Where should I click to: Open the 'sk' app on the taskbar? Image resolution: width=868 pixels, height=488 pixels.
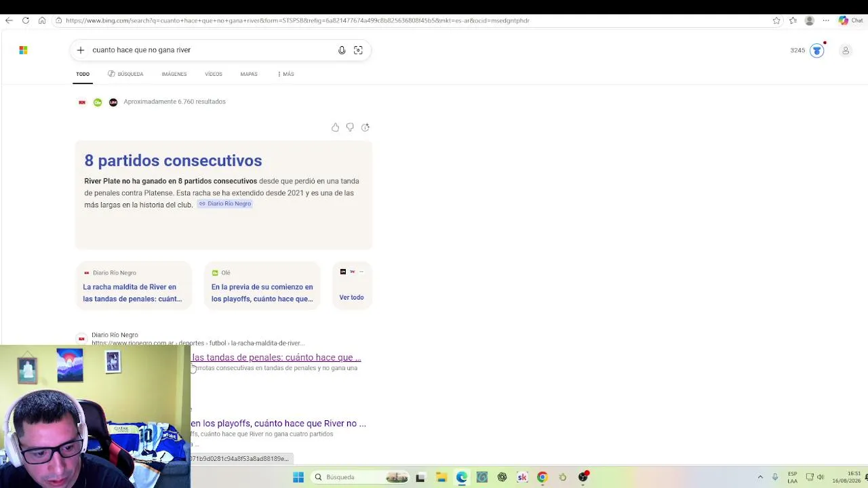tap(522, 477)
